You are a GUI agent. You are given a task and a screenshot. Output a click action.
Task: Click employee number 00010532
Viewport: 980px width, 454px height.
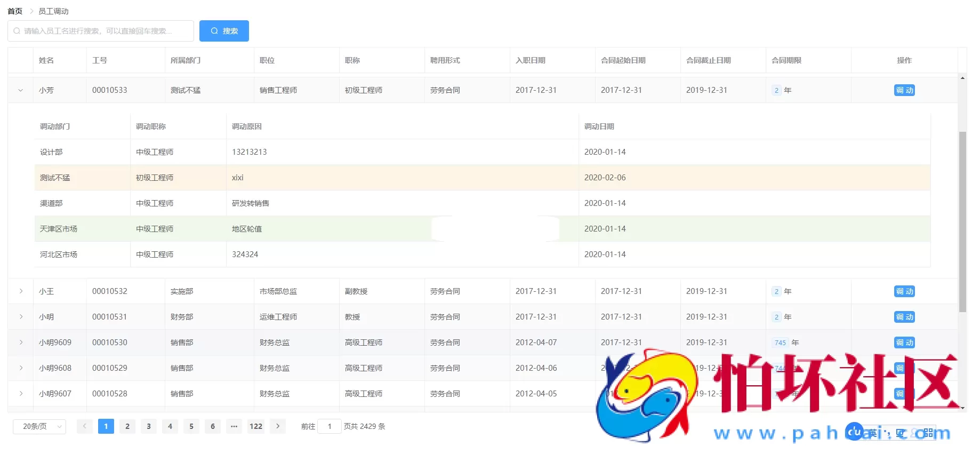(110, 291)
